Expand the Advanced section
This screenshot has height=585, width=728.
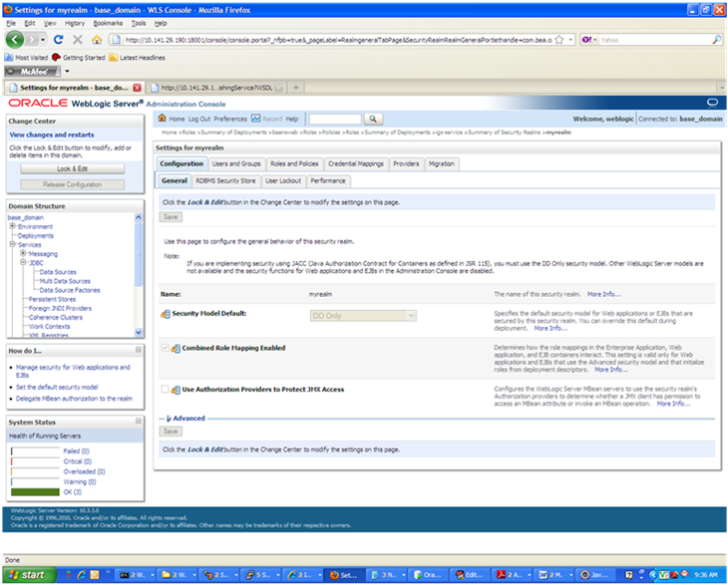tap(185, 419)
